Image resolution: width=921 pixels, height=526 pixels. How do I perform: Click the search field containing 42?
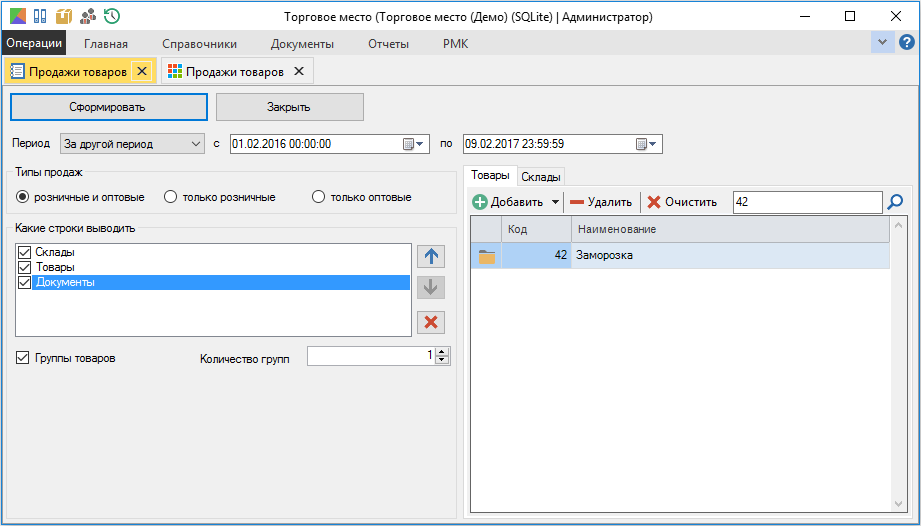[808, 202]
